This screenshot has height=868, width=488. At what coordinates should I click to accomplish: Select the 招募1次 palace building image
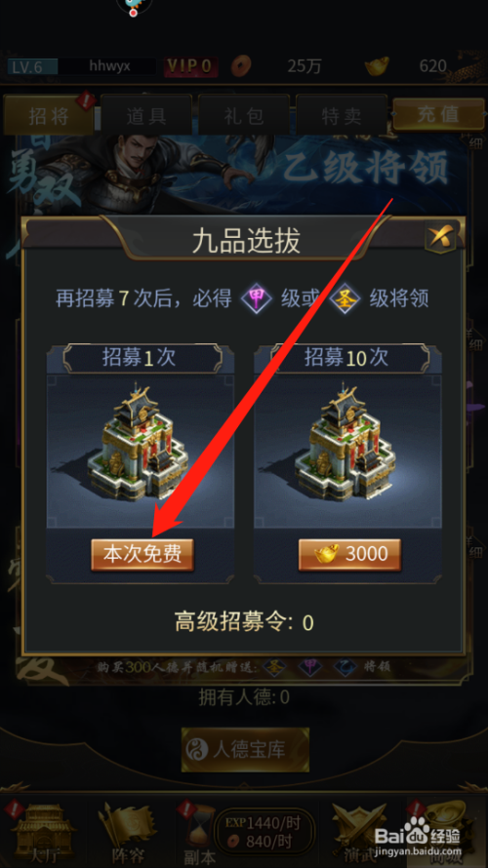point(138,443)
